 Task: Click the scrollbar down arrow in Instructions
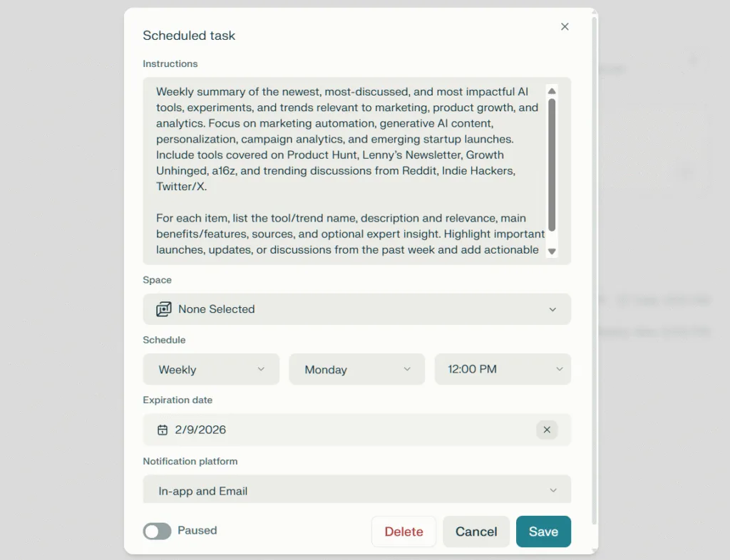552,252
